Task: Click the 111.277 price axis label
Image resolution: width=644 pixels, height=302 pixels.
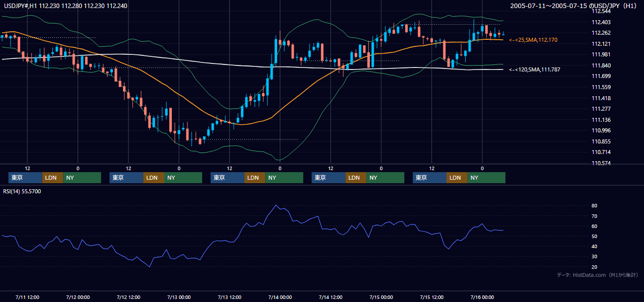Action: pyautogui.click(x=601, y=109)
